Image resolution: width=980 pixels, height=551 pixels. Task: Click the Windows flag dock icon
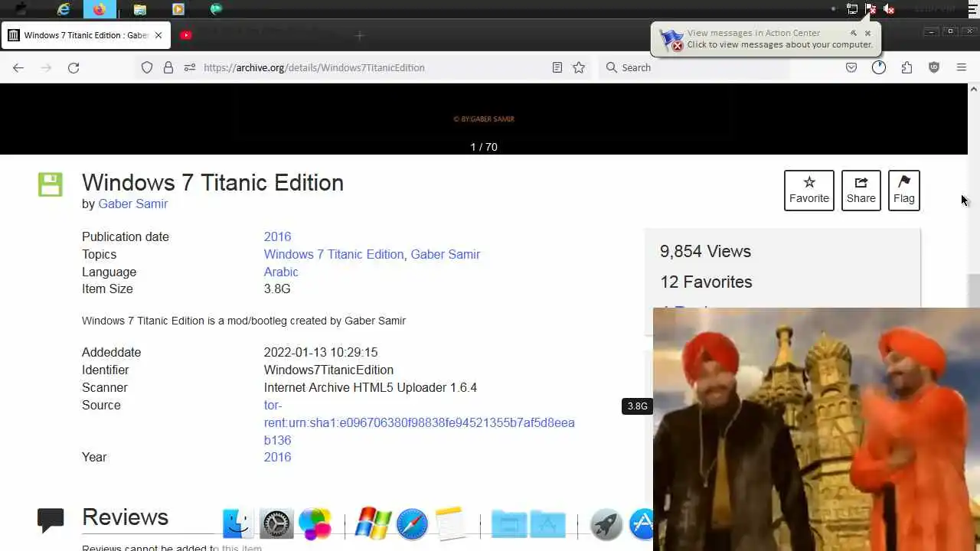(373, 524)
